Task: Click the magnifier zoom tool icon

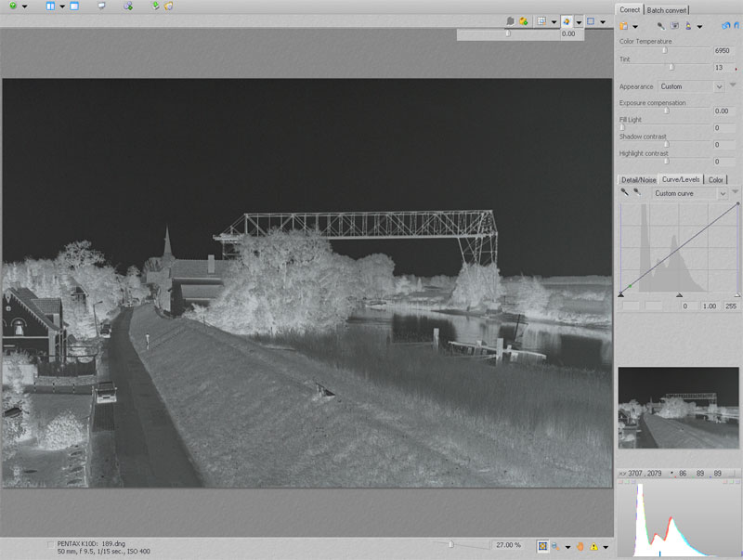Action: tap(555, 546)
